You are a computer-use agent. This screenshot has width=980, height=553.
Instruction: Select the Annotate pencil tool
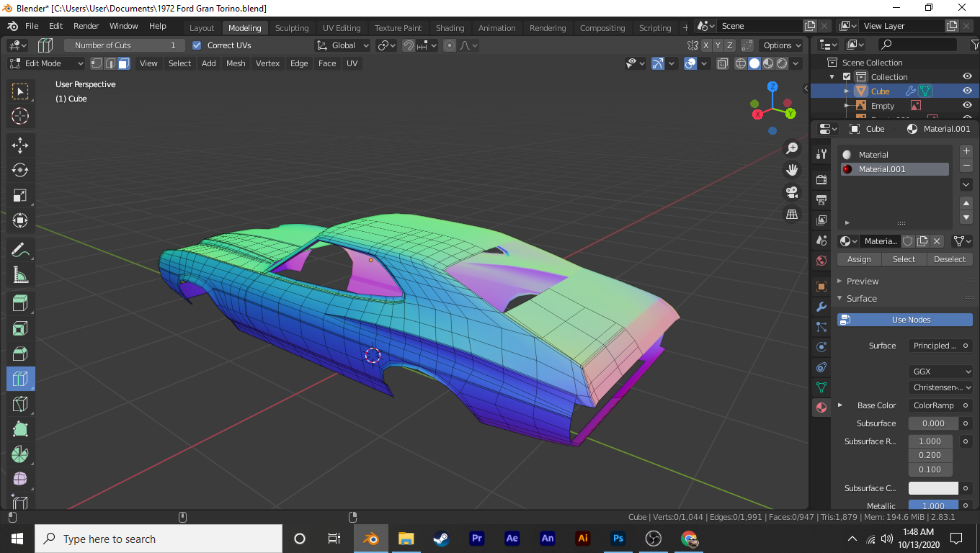pos(20,250)
